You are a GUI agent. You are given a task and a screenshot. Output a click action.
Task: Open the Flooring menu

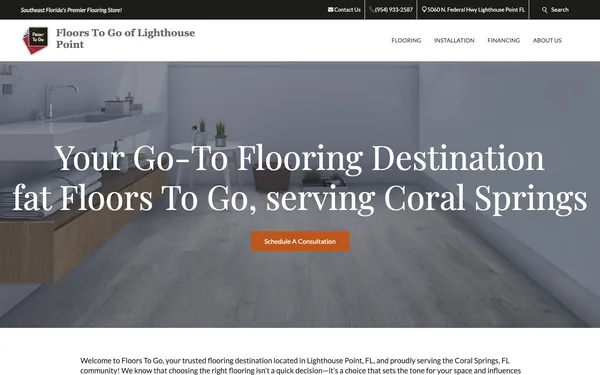coord(406,40)
